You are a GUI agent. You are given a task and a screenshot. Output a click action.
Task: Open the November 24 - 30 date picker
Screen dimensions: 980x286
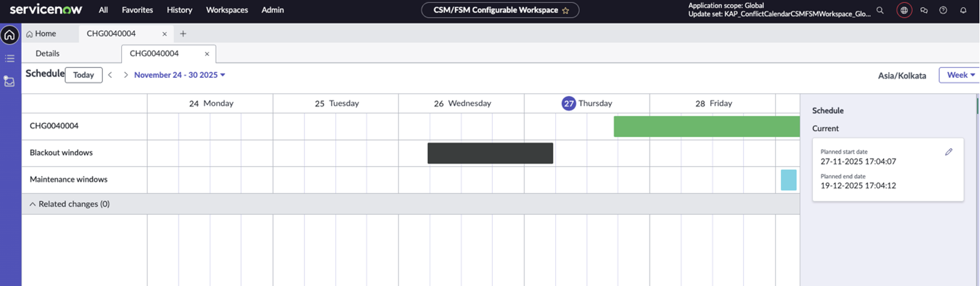[179, 75]
